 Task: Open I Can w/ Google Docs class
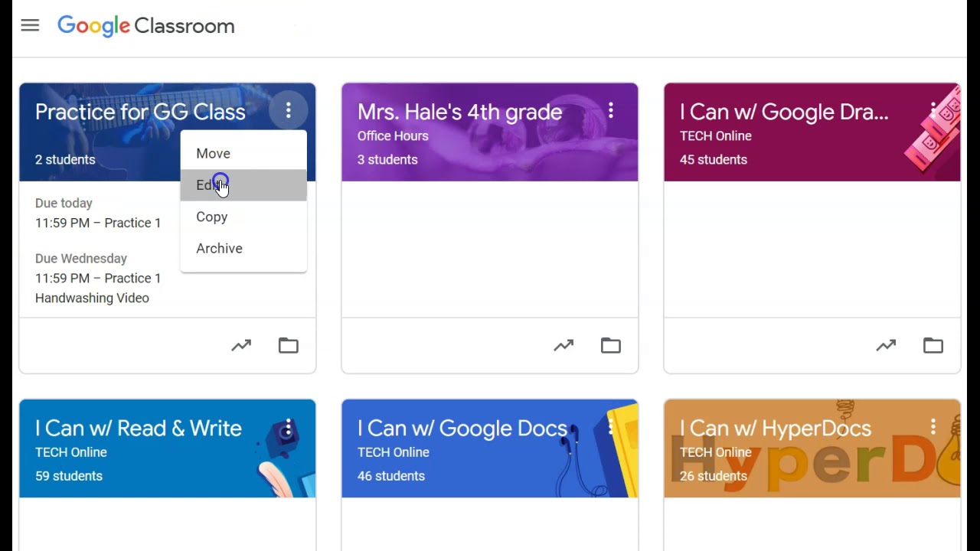(462, 428)
